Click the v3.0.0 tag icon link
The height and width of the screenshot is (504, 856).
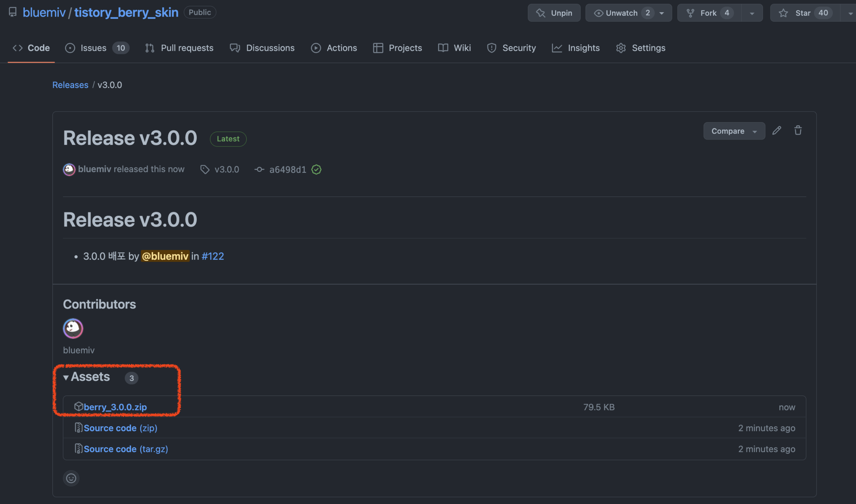pos(205,169)
